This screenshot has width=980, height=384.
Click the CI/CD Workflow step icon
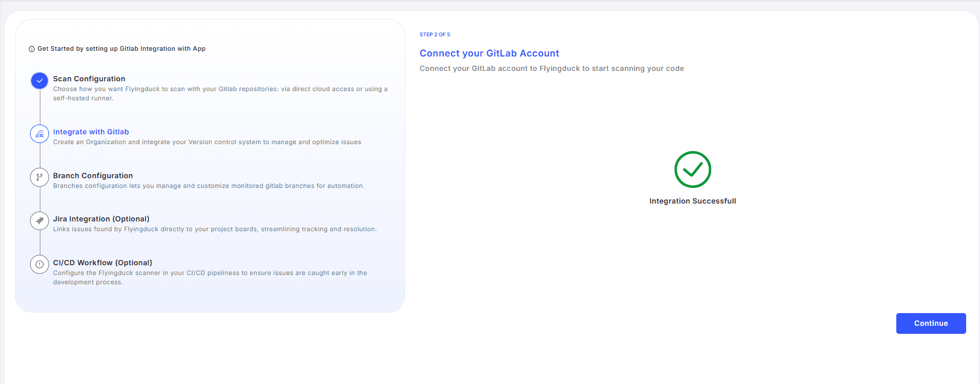pos(39,265)
